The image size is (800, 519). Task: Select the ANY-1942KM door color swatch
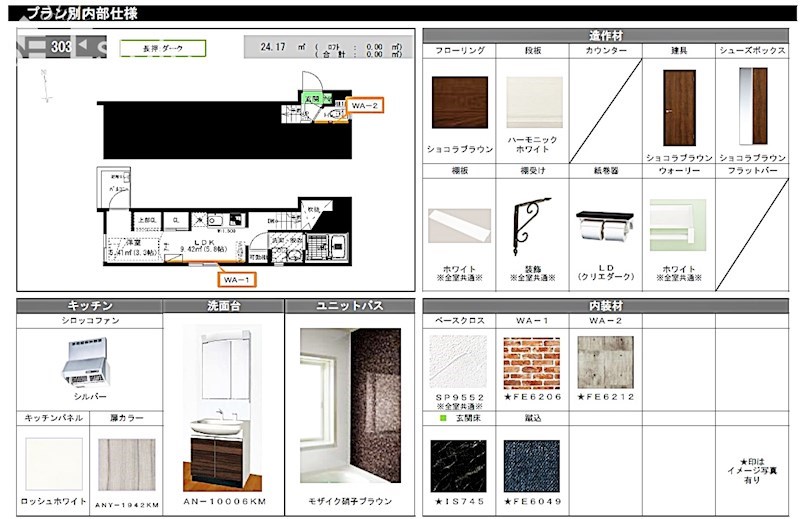point(129,464)
